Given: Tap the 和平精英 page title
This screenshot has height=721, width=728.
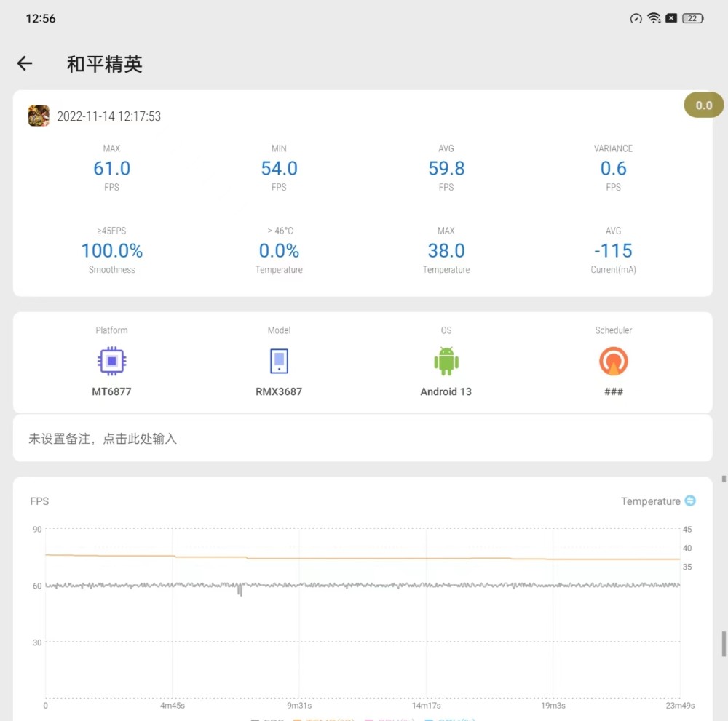Looking at the screenshot, I should pyautogui.click(x=104, y=63).
